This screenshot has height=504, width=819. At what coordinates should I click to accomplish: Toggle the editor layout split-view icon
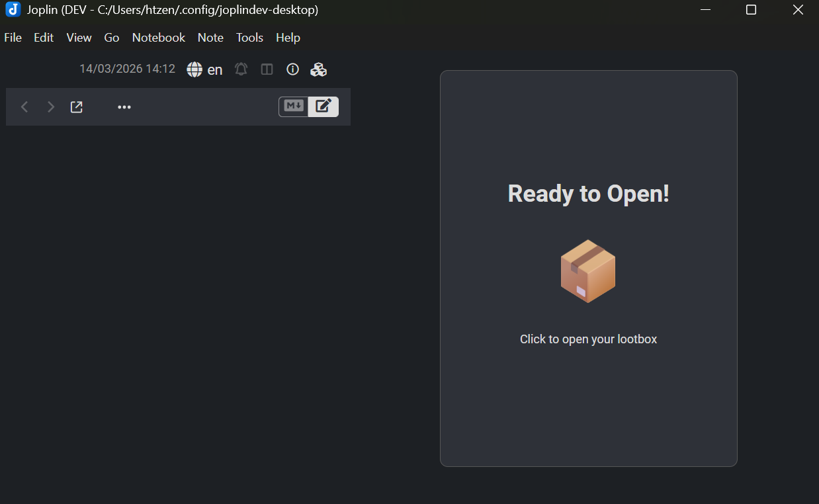click(x=267, y=69)
